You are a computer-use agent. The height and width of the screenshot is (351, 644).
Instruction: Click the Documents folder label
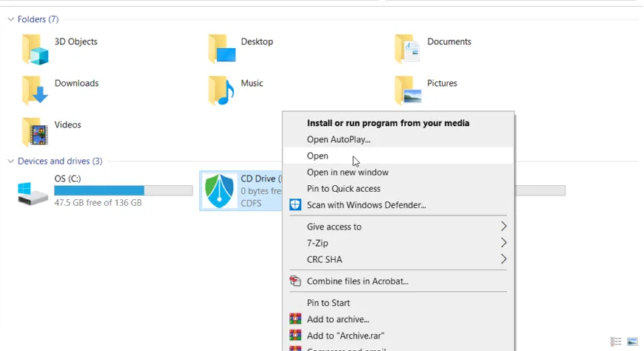coord(449,41)
